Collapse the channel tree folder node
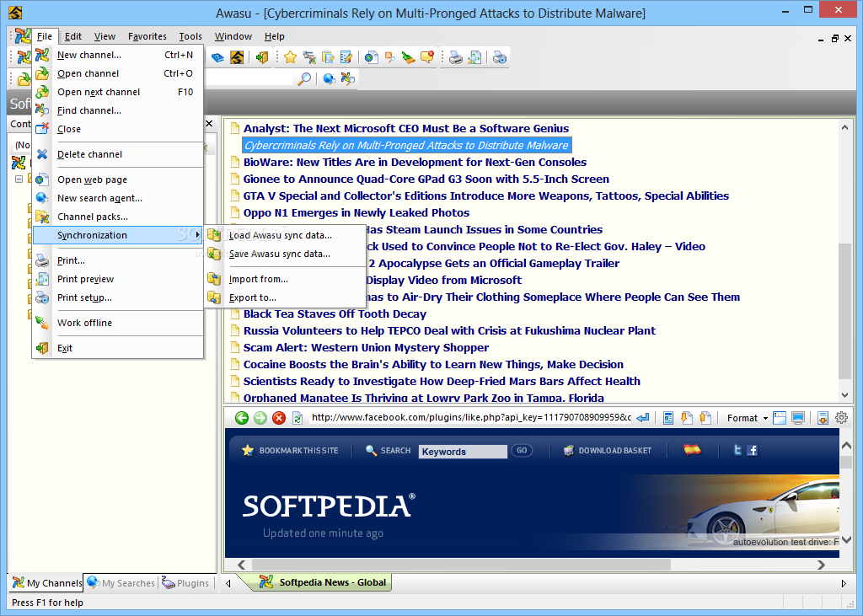This screenshot has height=616, width=863. (19, 179)
